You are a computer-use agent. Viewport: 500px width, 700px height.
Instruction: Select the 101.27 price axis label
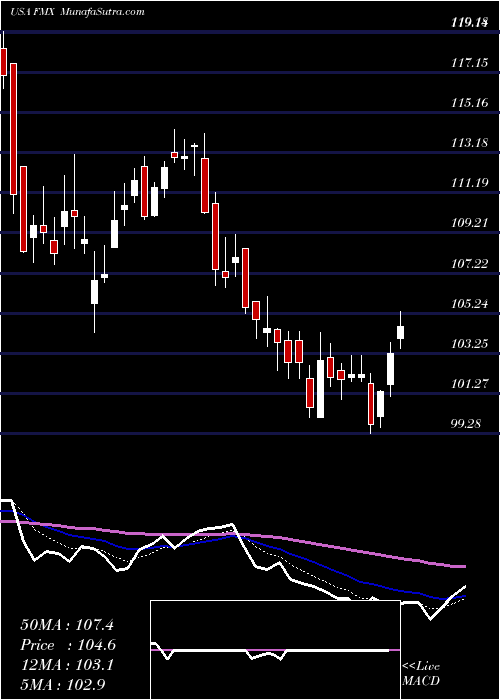pyautogui.click(x=469, y=383)
